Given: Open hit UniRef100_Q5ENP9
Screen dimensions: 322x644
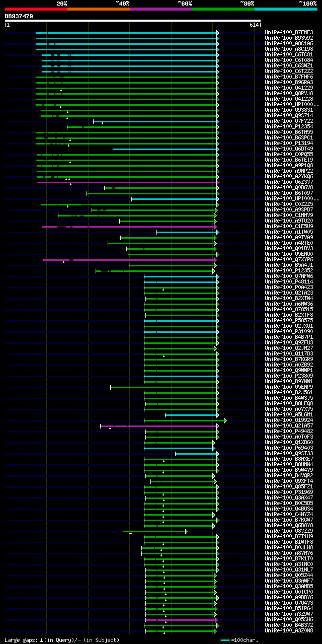Looking at the screenshot, I should 289,387.
